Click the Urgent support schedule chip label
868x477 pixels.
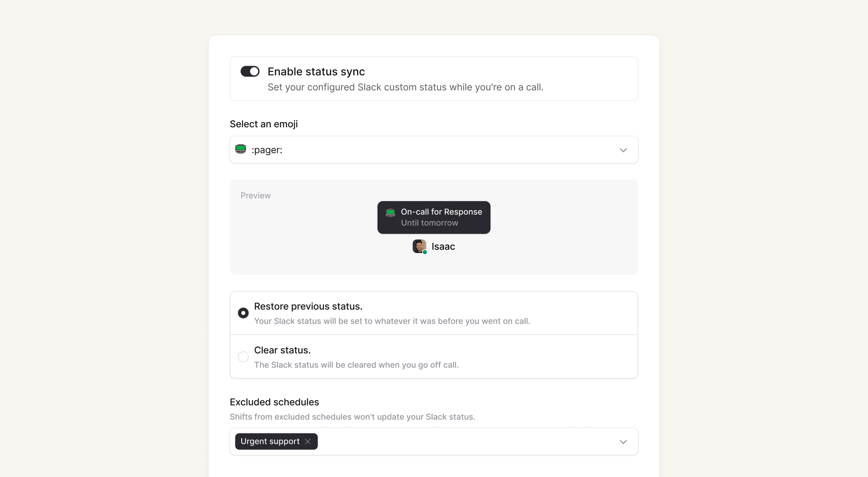270,441
